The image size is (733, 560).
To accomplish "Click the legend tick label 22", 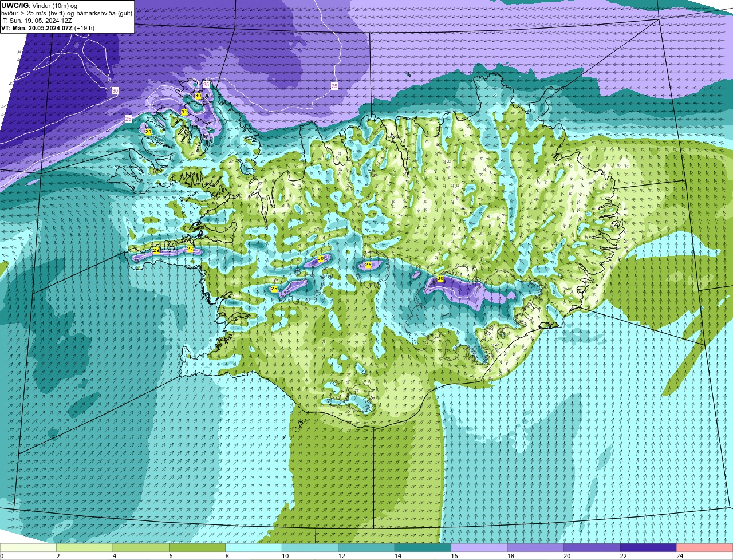I will point(623,556).
